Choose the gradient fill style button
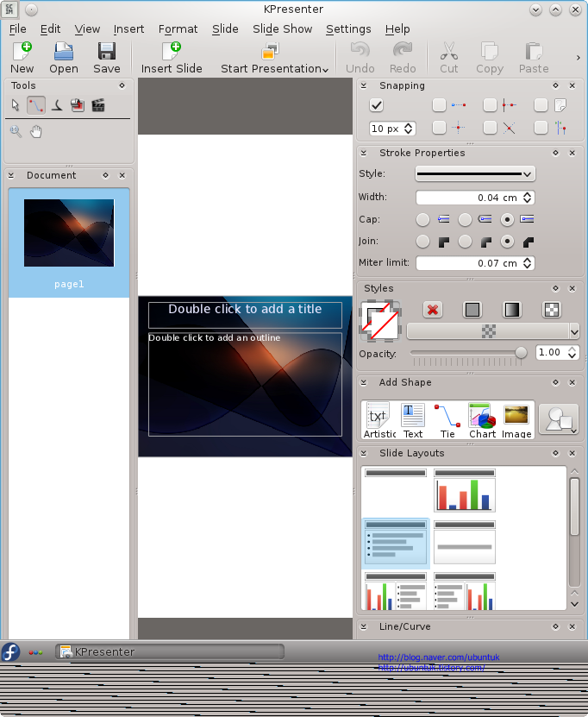588x717 pixels. (512, 310)
